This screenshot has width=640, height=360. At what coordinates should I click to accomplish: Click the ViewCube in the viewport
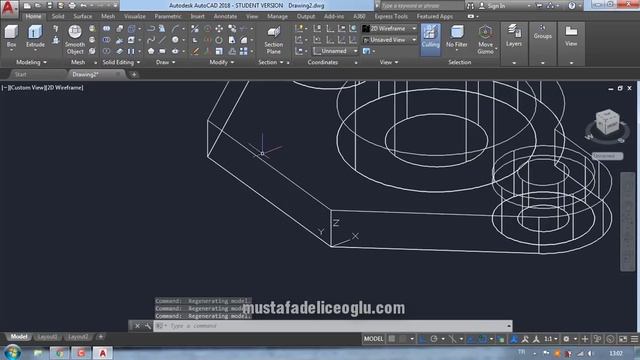pos(607,122)
